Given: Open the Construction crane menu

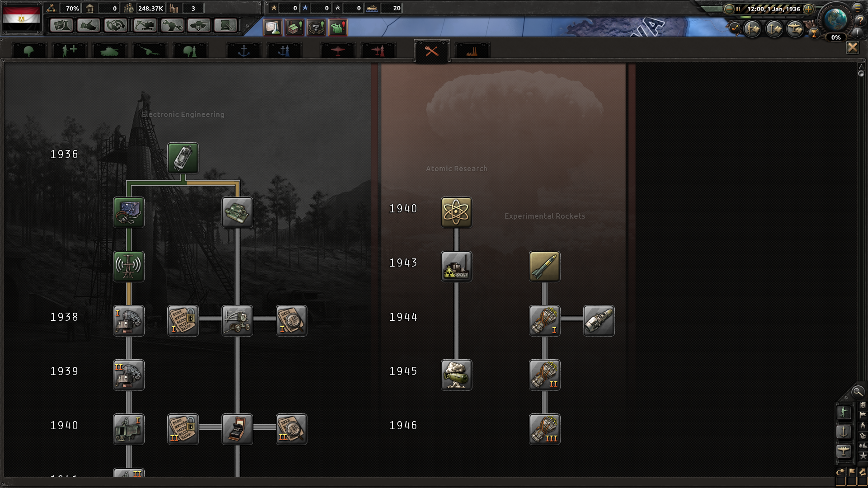Looking at the screenshot, I should [145, 26].
